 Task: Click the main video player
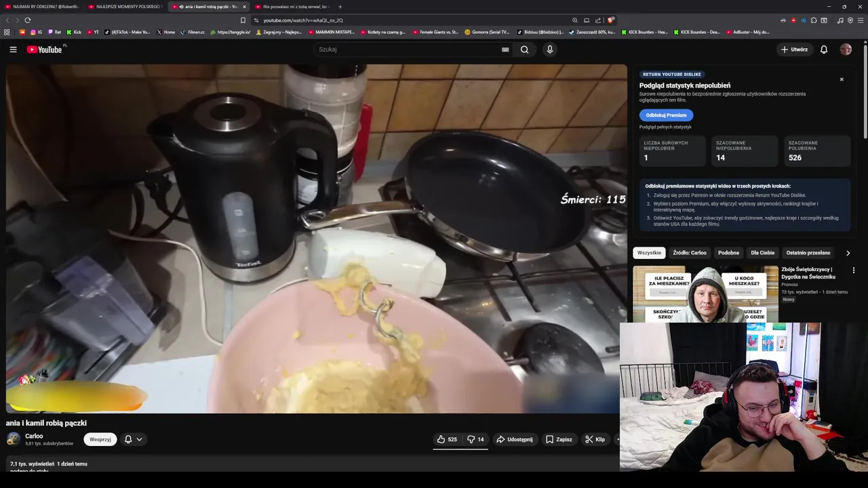point(317,239)
